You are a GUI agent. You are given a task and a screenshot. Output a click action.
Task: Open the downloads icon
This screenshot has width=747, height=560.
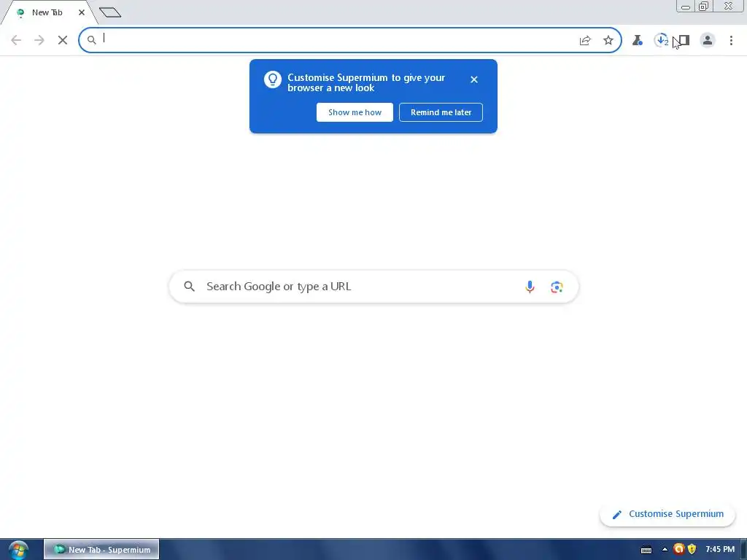[661, 41]
